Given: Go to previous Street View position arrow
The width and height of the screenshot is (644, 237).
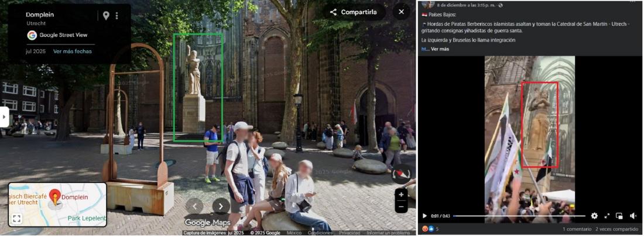Looking at the screenshot, I should (x=194, y=206).
